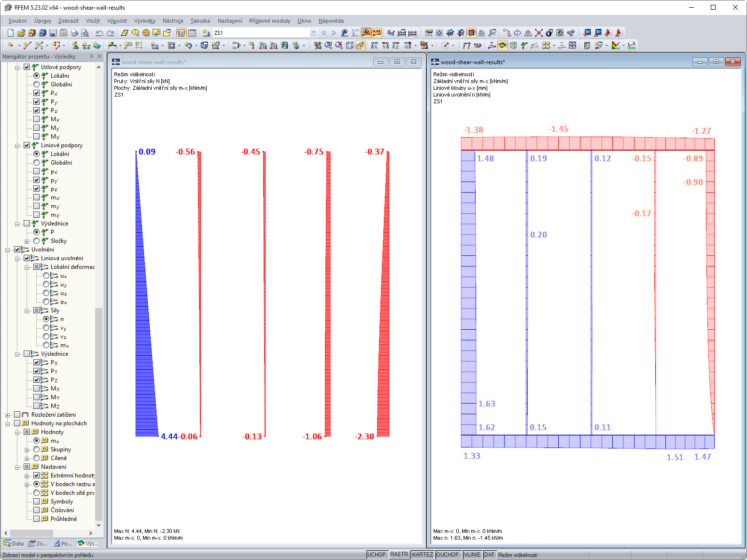
Task: Select Globální under Uzlové podpory
Action: coord(37,84)
